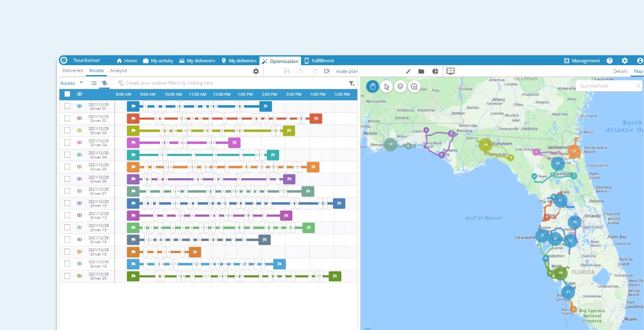
Task: Open the pie chart statistics icon
Action: click(x=435, y=71)
